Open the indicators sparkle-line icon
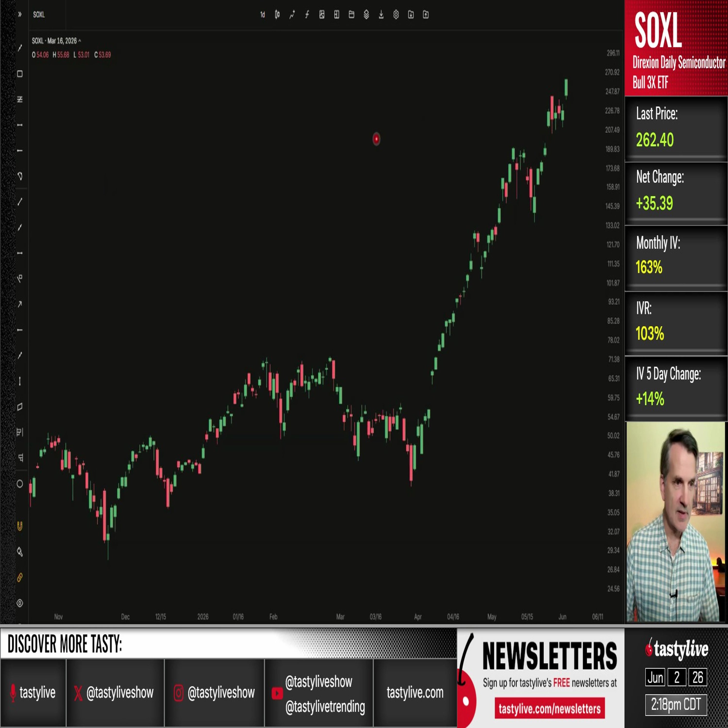 [292, 15]
